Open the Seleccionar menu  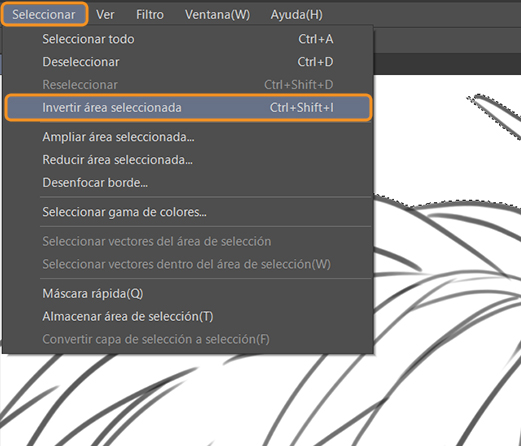click(44, 14)
